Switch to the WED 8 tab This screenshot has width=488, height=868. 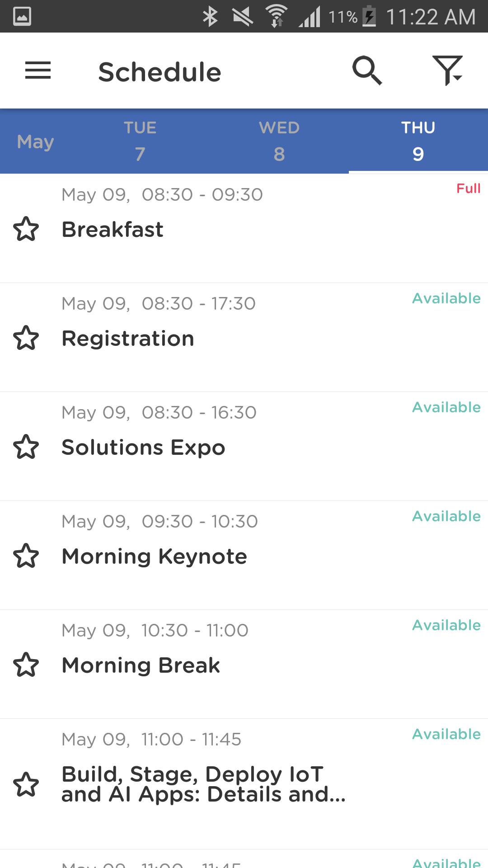pos(279,141)
